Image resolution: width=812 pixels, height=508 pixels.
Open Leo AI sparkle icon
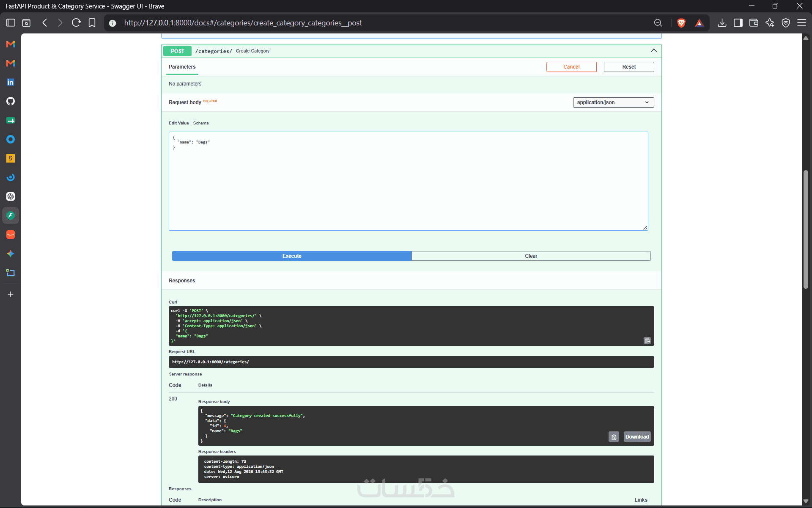[770, 23]
